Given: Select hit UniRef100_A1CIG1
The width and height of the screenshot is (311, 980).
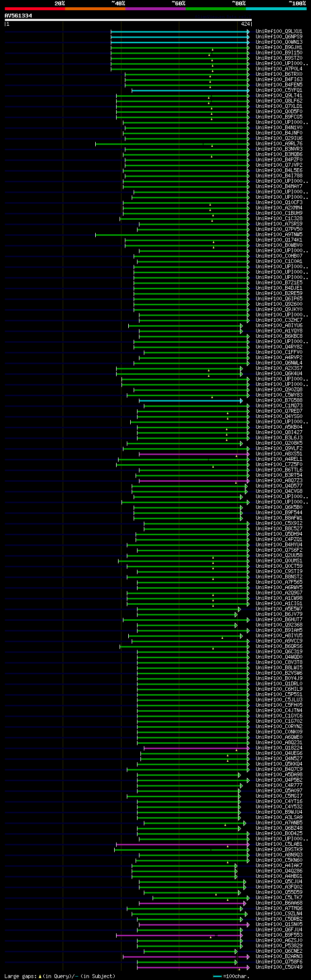Looking at the screenshot, I should 279,603.
